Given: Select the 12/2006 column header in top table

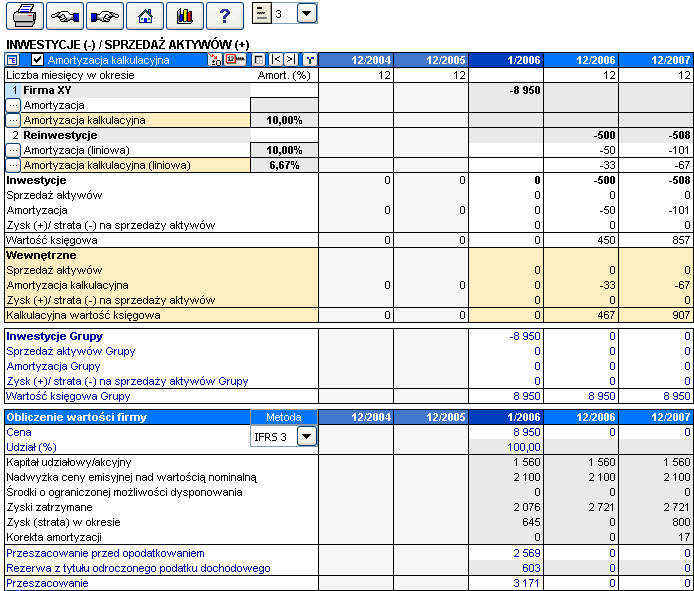Looking at the screenshot, I should tap(581, 60).
